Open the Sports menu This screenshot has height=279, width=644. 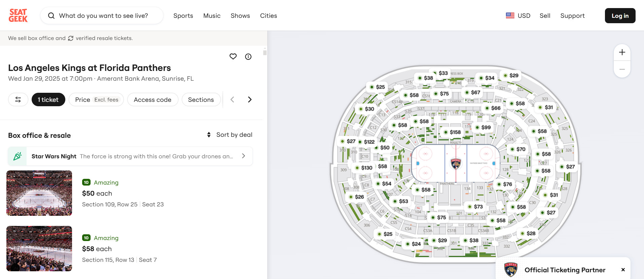(183, 16)
